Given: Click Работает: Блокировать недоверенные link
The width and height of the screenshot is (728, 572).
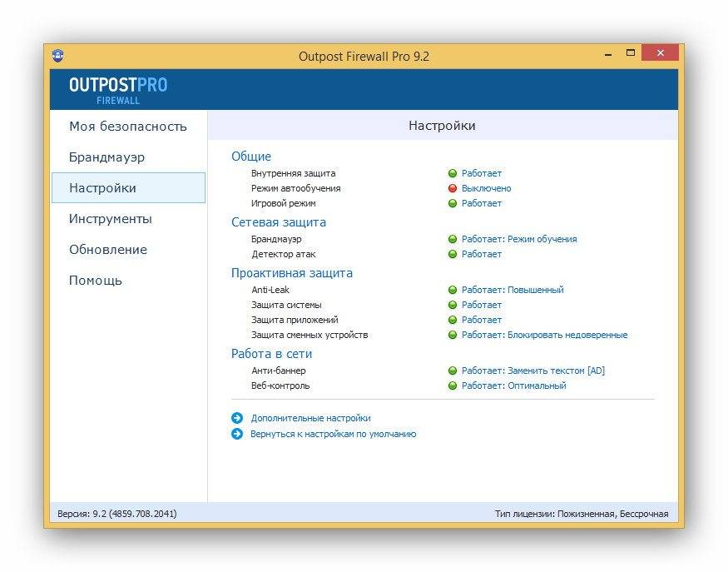Looking at the screenshot, I should (545, 335).
